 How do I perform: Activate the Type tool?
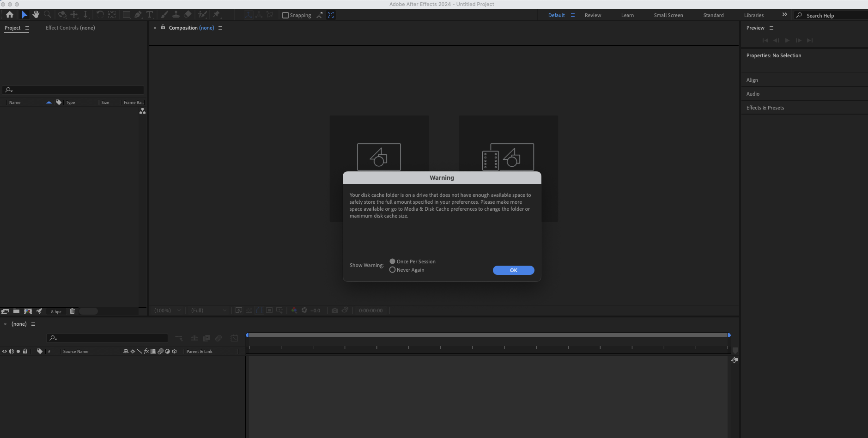coord(150,14)
